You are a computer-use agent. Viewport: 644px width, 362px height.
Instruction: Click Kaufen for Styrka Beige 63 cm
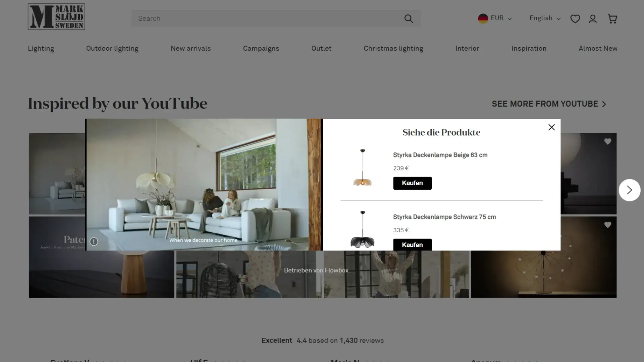(x=412, y=183)
